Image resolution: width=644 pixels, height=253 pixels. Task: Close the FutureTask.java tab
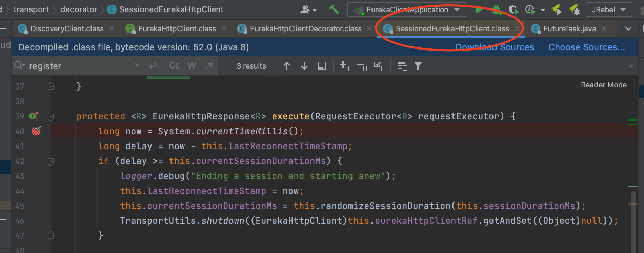pos(604,29)
